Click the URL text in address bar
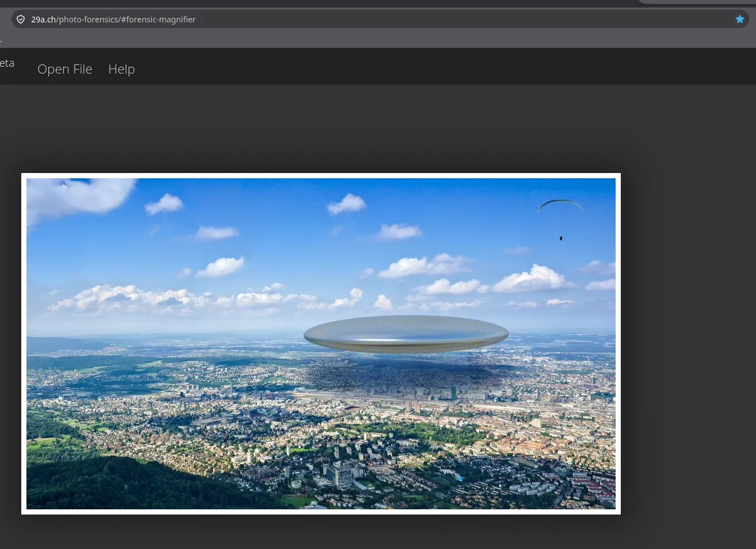Screen dimensions: 756x549 113,20
